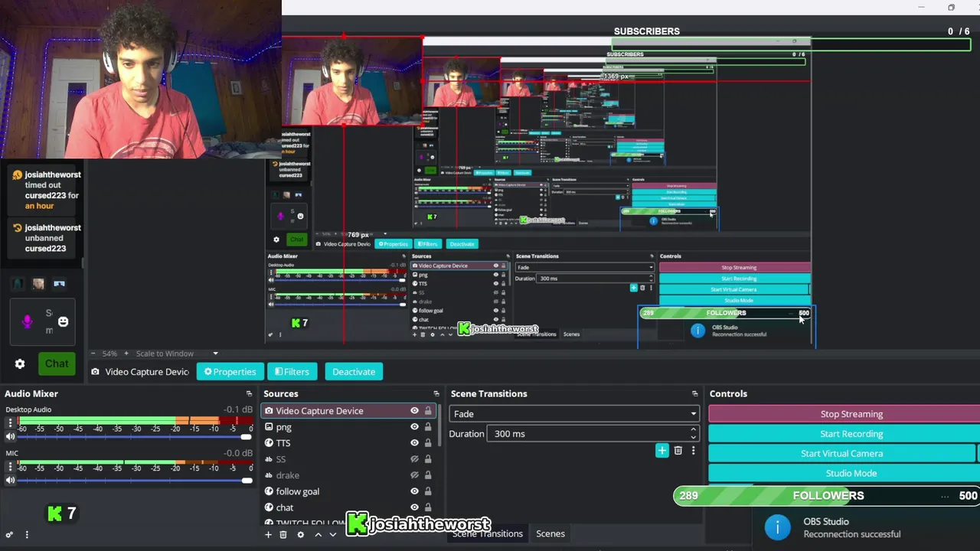Select the follow goal source row

350,491
